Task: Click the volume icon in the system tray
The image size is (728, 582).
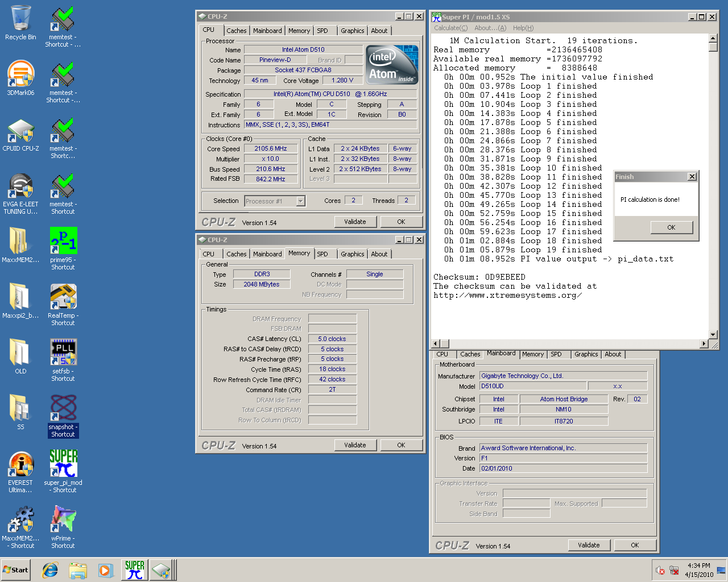Action: (660, 570)
